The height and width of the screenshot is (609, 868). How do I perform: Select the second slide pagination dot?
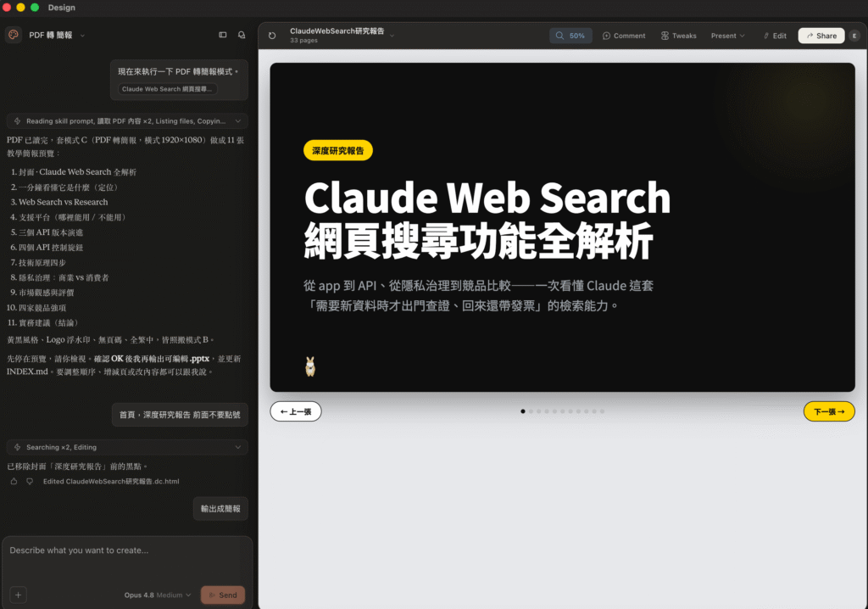pyautogui.click(x=531, y=411)
